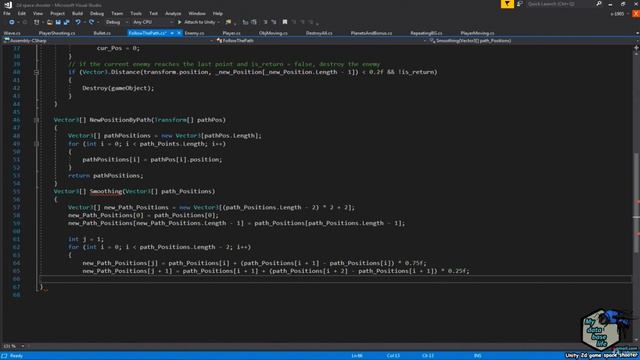Open the Window menu
The width and height of the screenshot is (640, 360).
click(x=197, y=13)
